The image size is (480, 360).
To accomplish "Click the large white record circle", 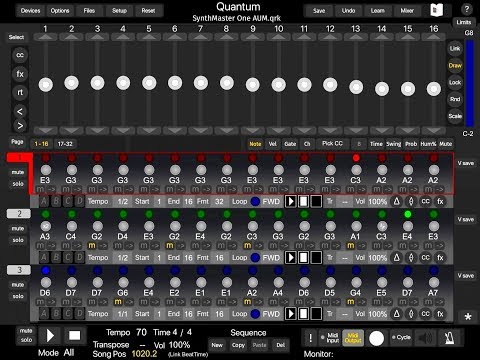I will [x=377, y=338].
